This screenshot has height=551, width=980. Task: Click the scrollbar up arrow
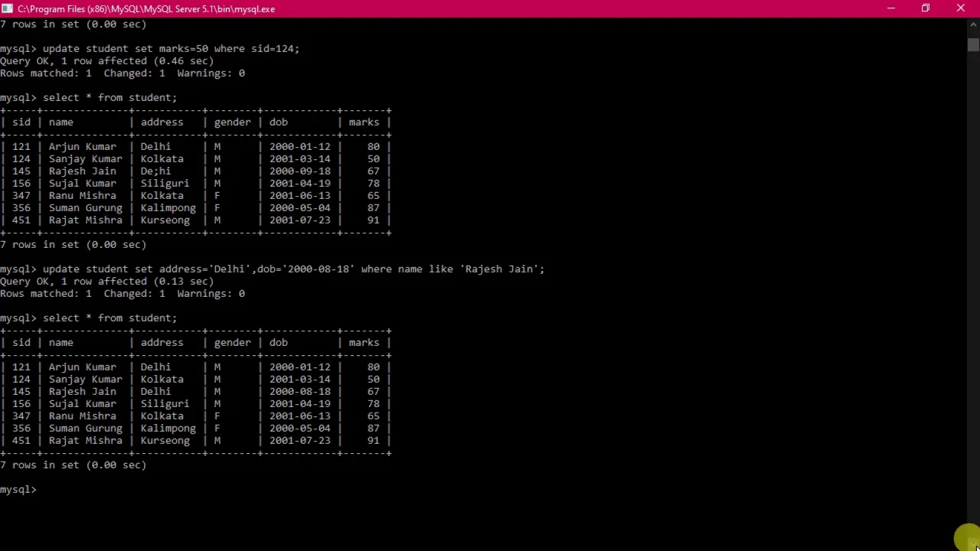pyautogui.click(x=973, y=24)
